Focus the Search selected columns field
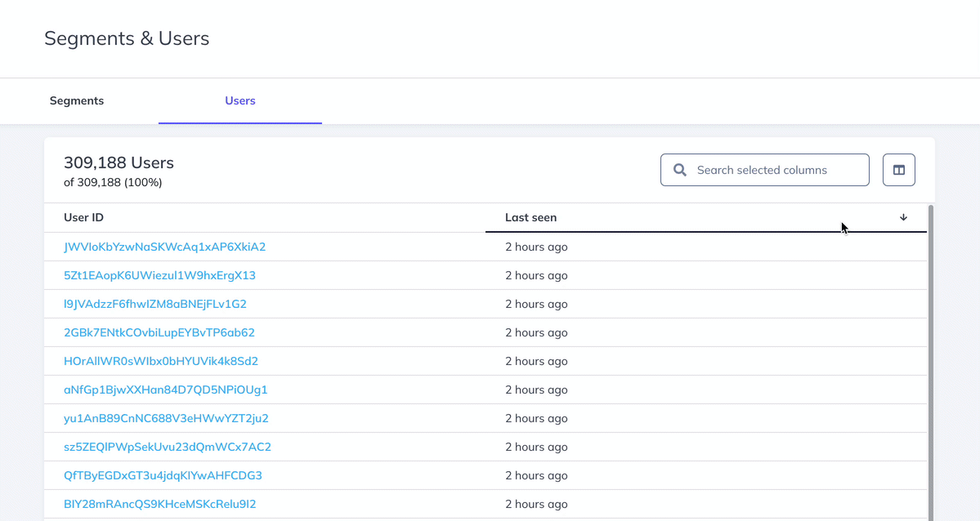980x521 pixels. pyautogui.click(x=764, y=170)
